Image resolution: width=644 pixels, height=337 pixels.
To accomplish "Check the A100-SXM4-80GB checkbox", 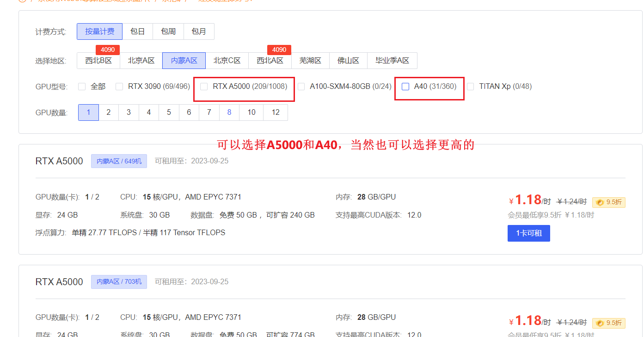I will coord(301,87).
